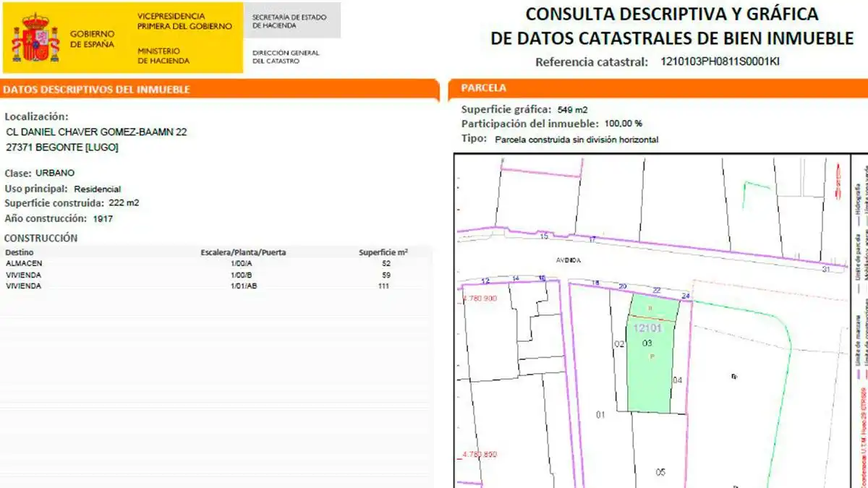The height and width of the screenshot is (488, 868).
Task: Select cadastral reference 1210103PH0811S0001KI
Action: 720,61
